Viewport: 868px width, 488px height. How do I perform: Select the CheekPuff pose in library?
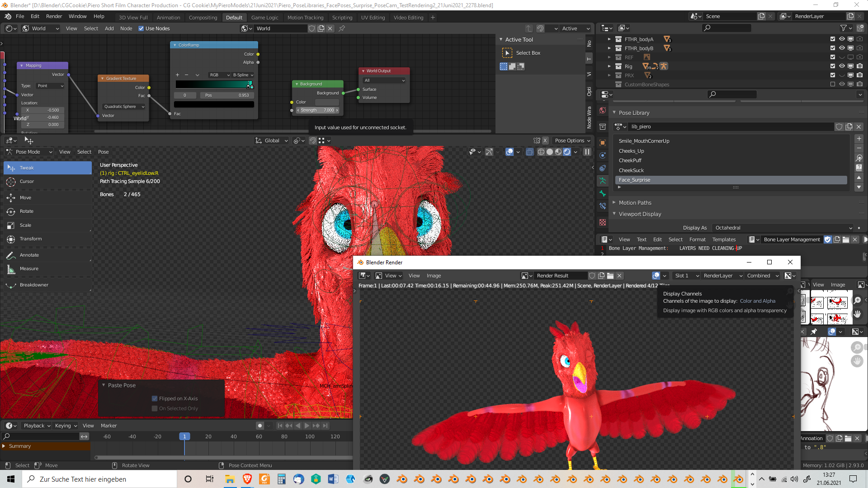click(630, 160)
